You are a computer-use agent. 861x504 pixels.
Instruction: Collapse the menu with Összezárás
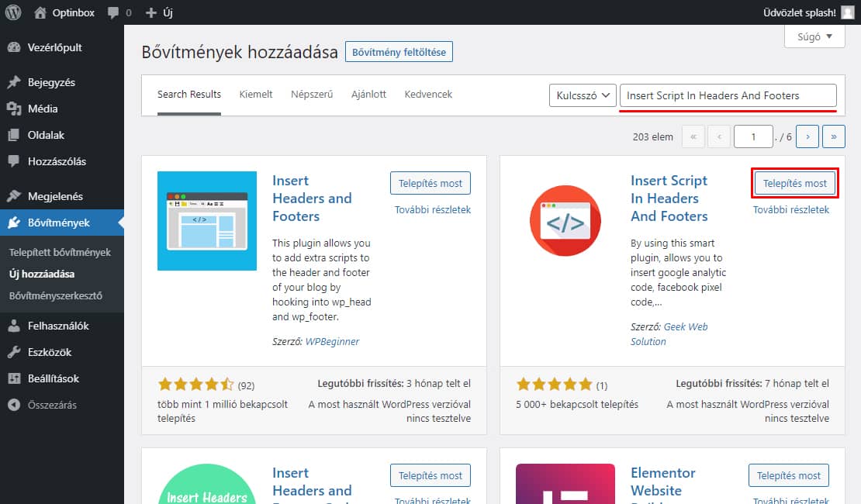pyautogui.click(x=52, y=405)
